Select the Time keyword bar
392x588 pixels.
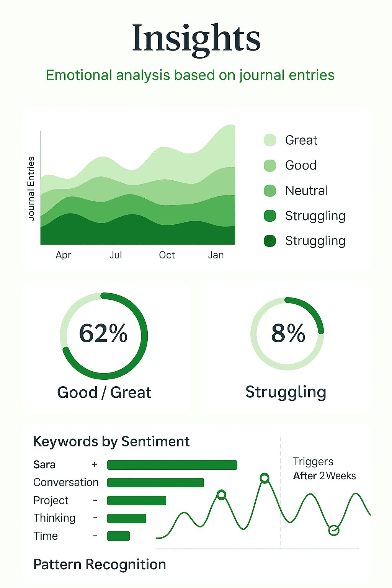(118, 536)
